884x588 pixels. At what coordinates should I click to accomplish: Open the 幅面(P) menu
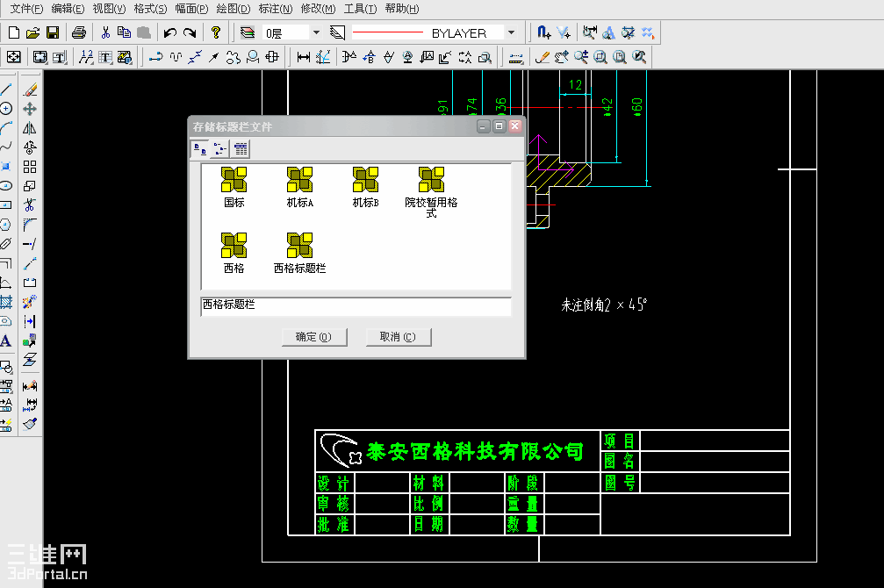(191, 9)
